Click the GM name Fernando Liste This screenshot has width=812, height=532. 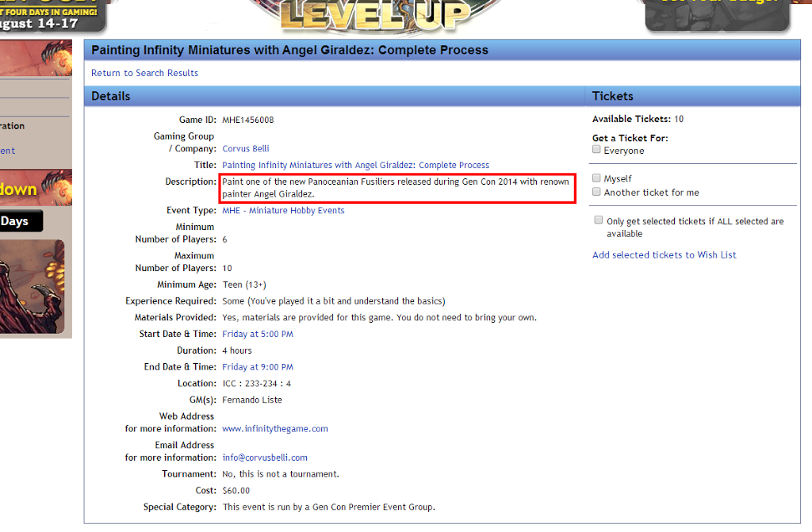point(252,400)
